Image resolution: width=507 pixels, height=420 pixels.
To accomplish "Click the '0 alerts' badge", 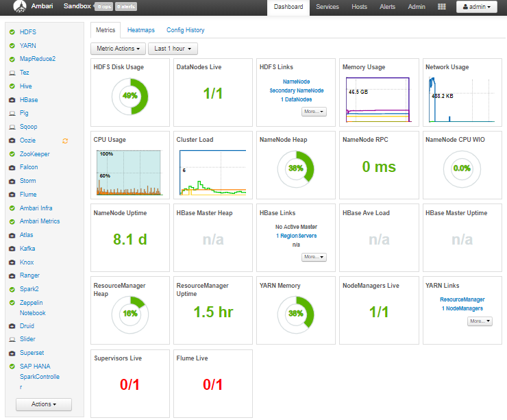I will tap(126, 7).
